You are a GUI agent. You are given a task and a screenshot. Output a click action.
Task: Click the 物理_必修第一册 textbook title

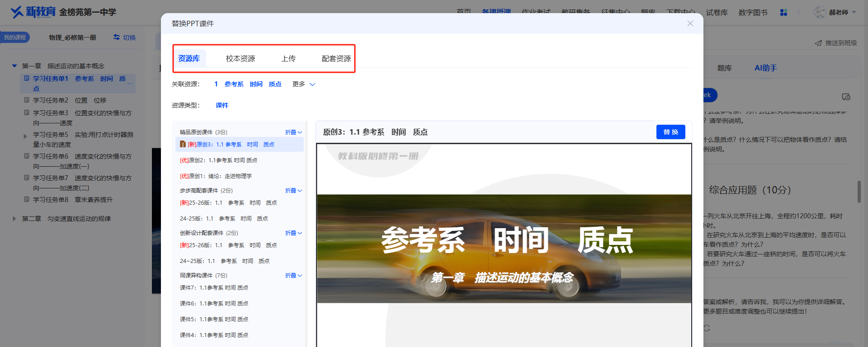tap(73, 38)
